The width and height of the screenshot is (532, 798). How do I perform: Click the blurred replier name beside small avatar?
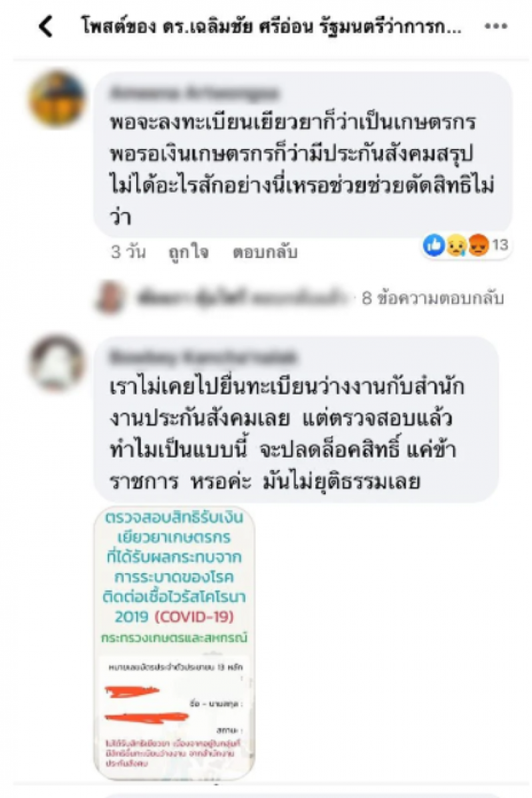(241, 298)
